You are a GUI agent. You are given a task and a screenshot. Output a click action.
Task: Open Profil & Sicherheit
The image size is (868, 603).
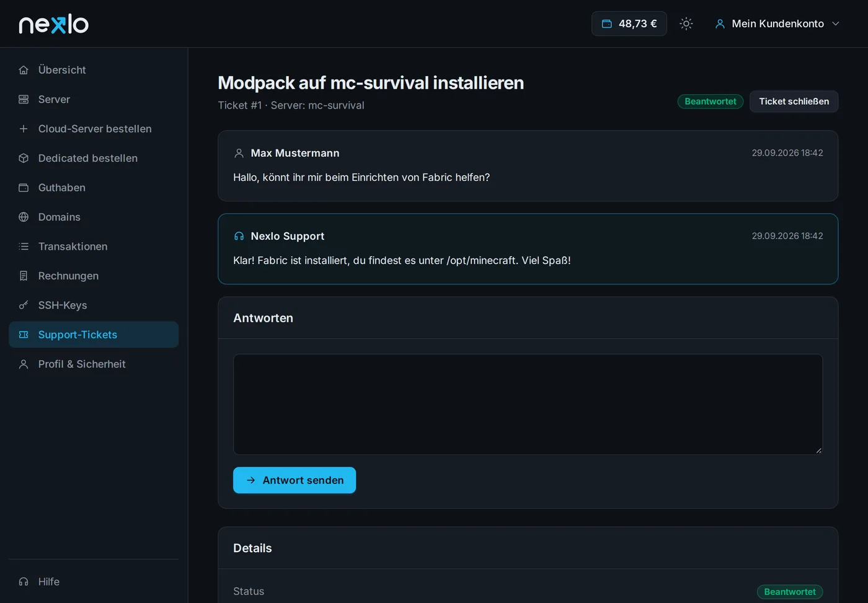(x=94, y=364)
